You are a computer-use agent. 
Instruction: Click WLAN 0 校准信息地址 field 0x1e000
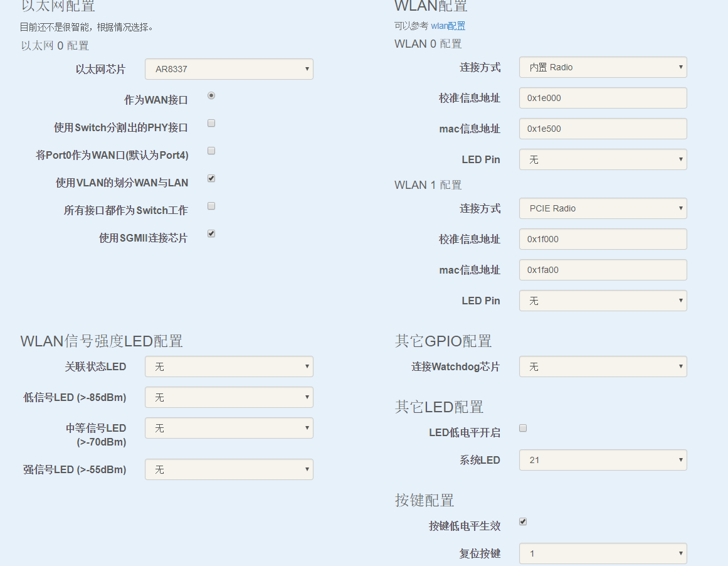coord(603,98)
